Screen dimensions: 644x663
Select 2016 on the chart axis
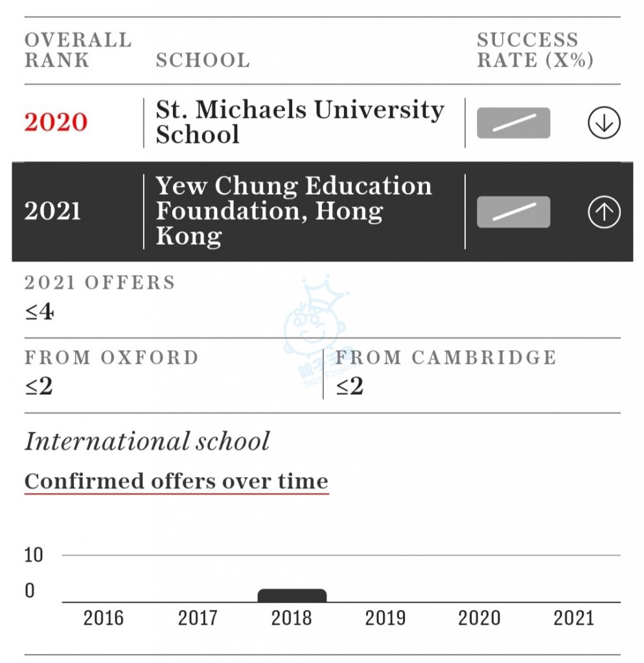pos(103,618)
